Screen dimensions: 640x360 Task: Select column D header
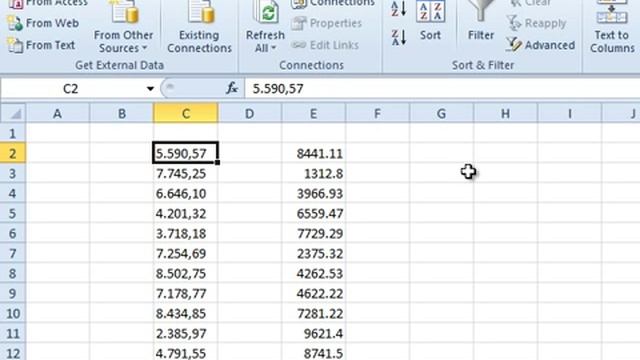click(x=249, y=113)
